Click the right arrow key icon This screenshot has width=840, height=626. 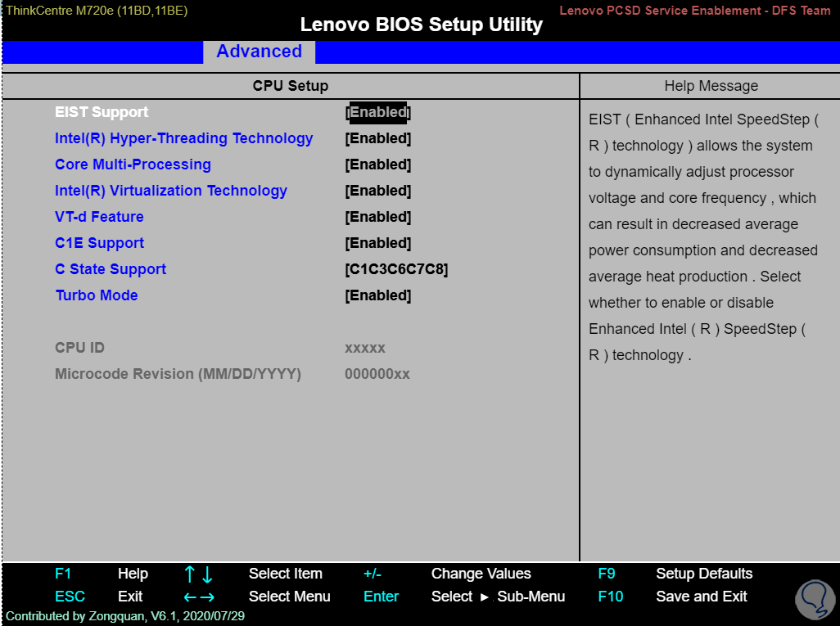(x=208, y=597)
